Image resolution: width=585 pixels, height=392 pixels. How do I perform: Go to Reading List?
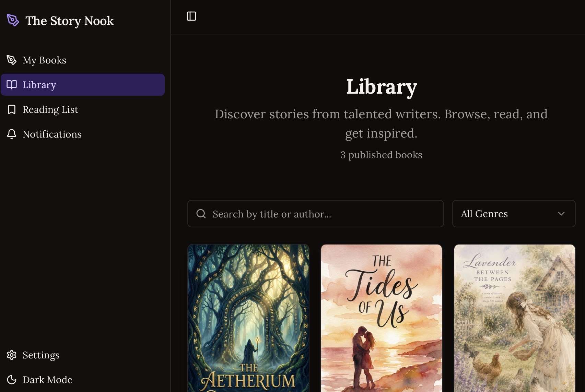[x=83, y=109]
